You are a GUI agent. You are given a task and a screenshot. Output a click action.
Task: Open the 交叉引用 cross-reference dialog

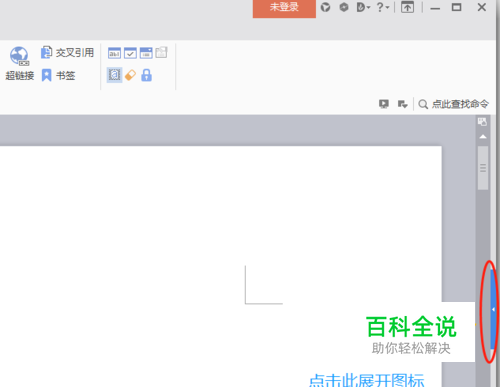coord(67,53)
